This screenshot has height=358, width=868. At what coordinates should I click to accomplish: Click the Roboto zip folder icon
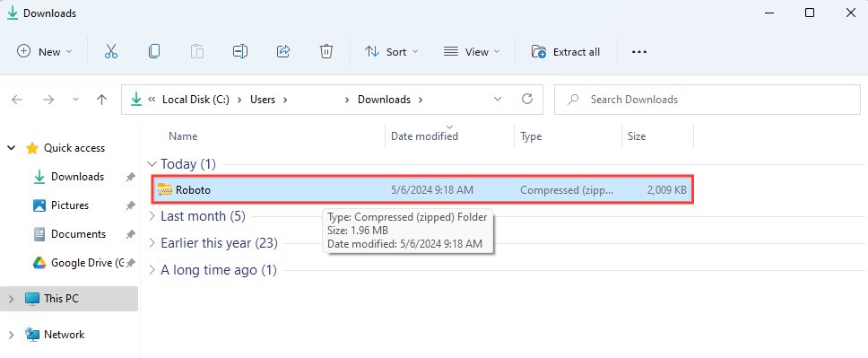click(x=165, y=190)
